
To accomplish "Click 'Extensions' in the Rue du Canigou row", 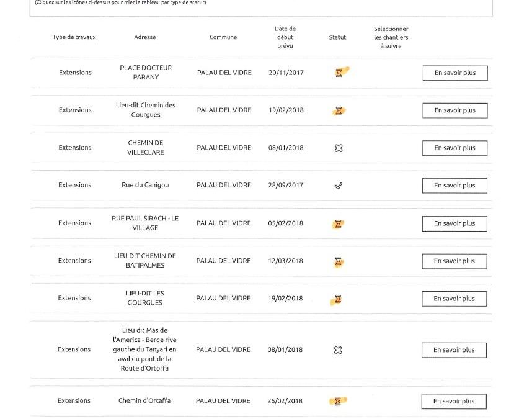I will pos(74,185).
